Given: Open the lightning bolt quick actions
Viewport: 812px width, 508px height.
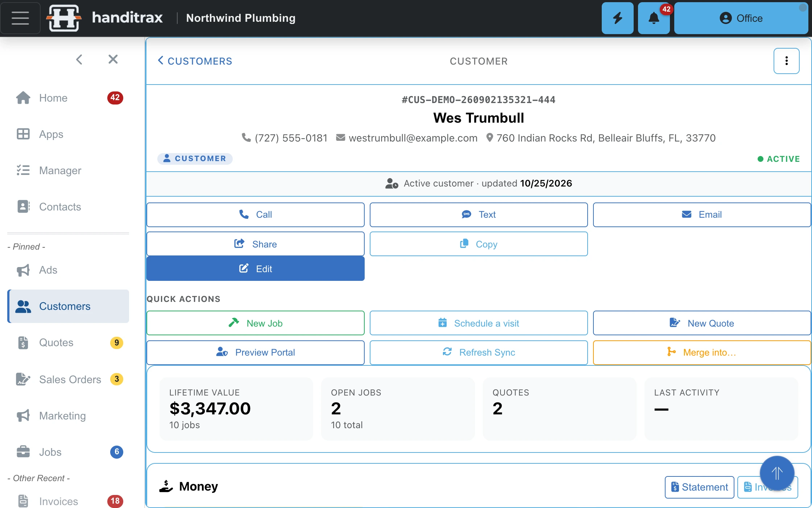Looking at the screenshot, I should pyautogui.click(x=617, y=18).
